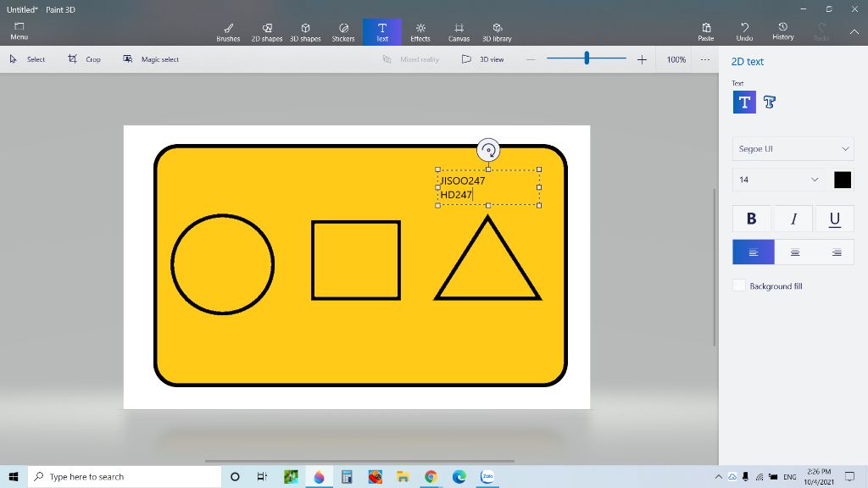Image resolution: width=868 pixels, height=488 pixels.
Task: Open File Explorer from the taskbar
Action: pyautogui.click(x=403, y=476)
